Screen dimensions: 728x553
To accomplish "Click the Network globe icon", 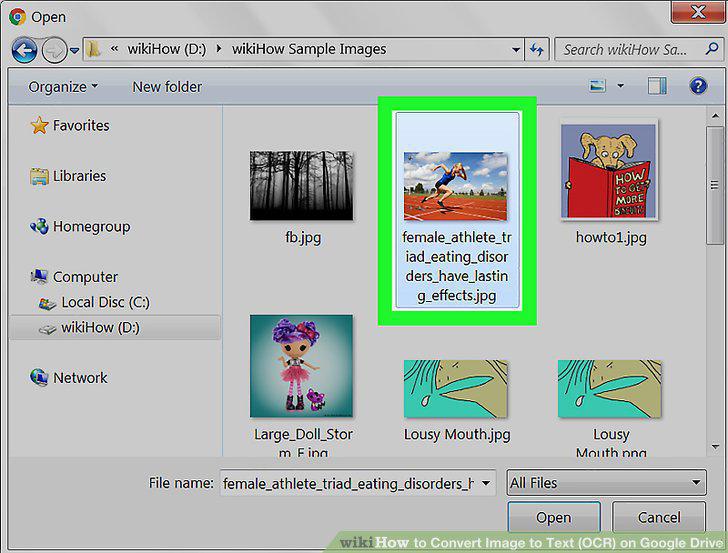I will click(39, 377).
